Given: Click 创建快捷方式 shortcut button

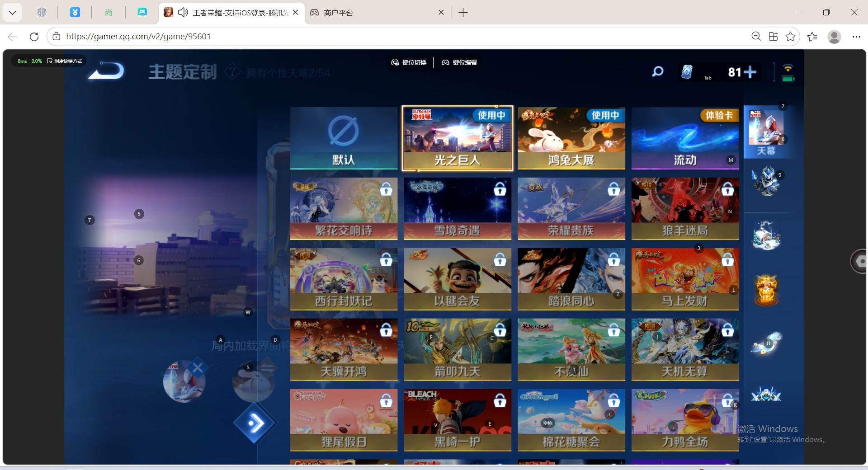Looking at the screenshot, I should coord(65,61).
